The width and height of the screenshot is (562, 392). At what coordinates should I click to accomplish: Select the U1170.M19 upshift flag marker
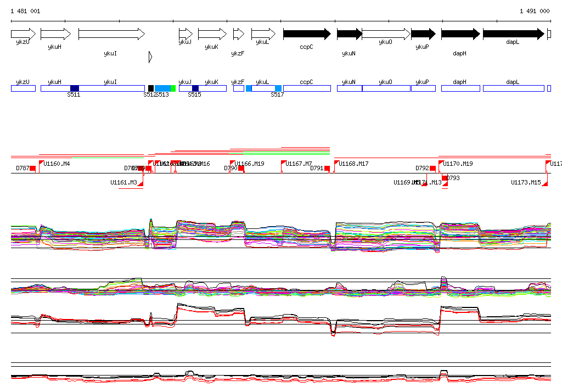pos(441,164)
